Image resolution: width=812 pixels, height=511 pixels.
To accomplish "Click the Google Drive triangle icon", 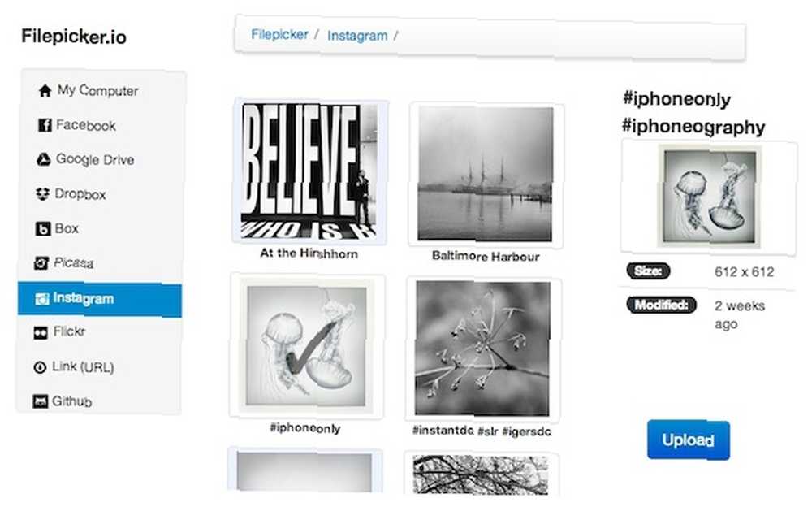I will (x=44, y=159).
